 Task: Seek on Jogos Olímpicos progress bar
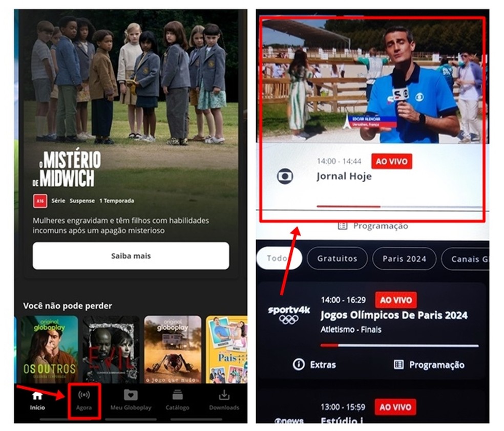pos(400,346)
